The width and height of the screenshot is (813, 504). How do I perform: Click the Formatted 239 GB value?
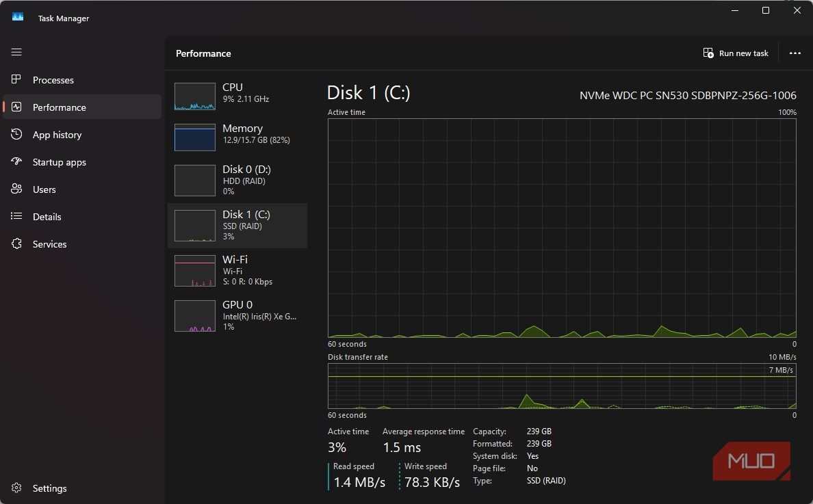539,443
